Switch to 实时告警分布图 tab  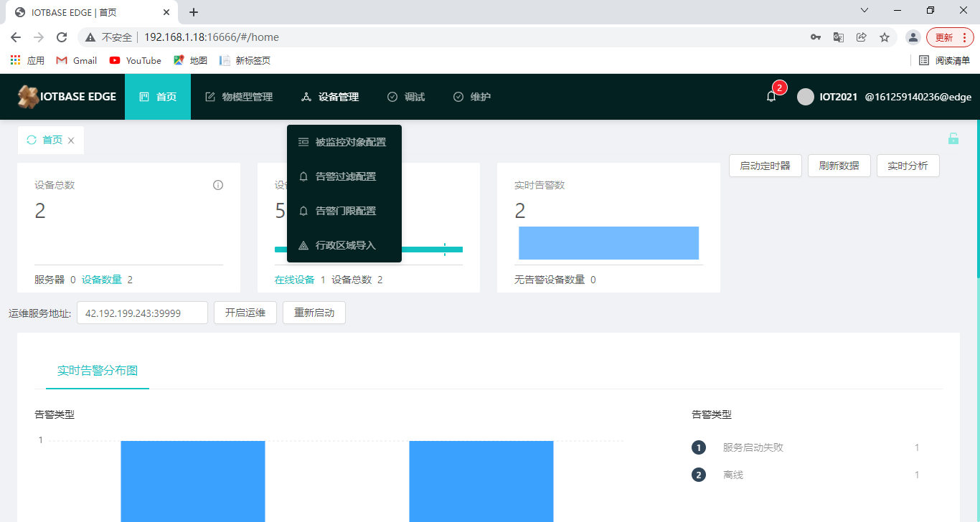[x=98, y=371]
